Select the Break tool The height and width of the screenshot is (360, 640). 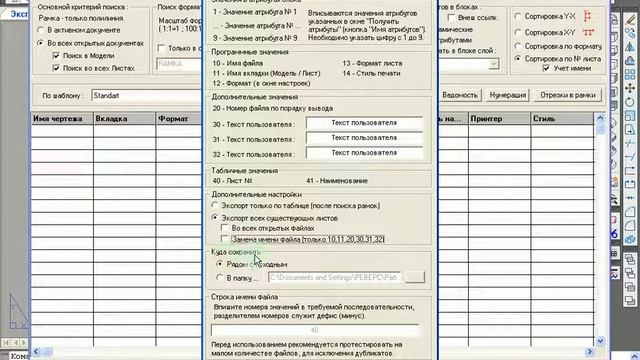pyautogui.click(x=630, y=184)
